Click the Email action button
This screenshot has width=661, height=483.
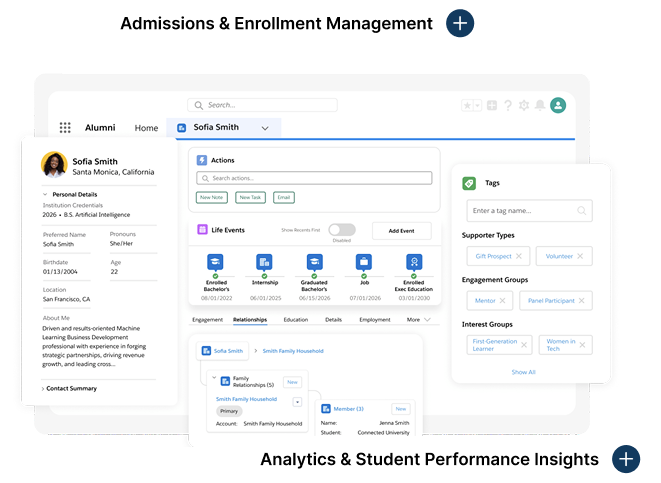(284, 197)
